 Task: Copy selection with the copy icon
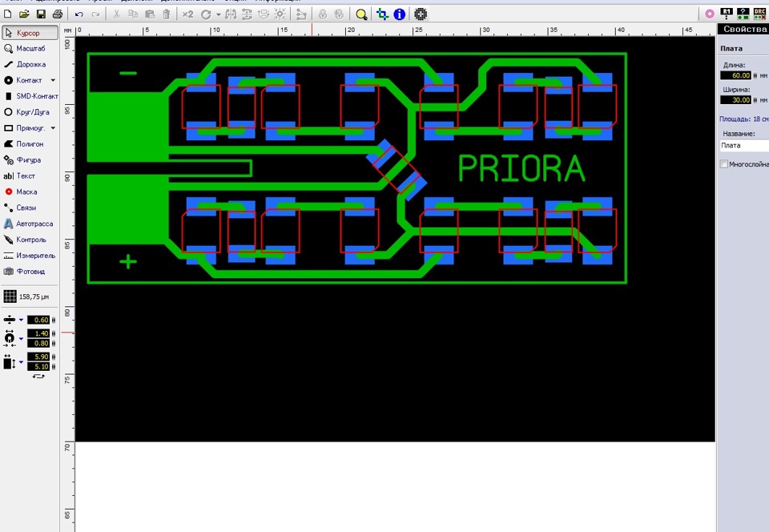133,14
